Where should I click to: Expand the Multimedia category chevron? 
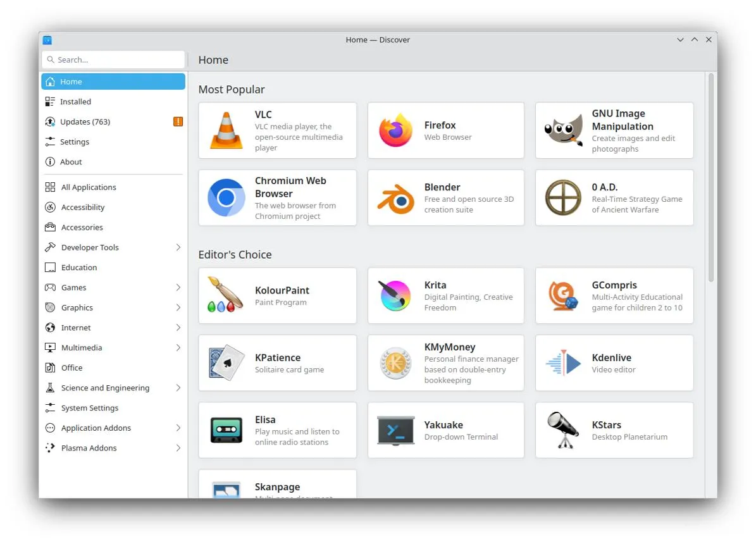pyautogui.click(x=178, y=348)
